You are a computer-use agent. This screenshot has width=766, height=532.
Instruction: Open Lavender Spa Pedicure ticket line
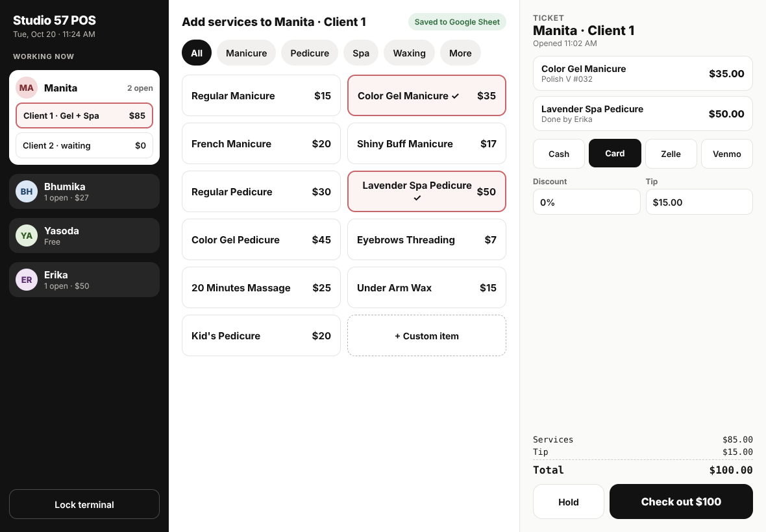(643, 114)
